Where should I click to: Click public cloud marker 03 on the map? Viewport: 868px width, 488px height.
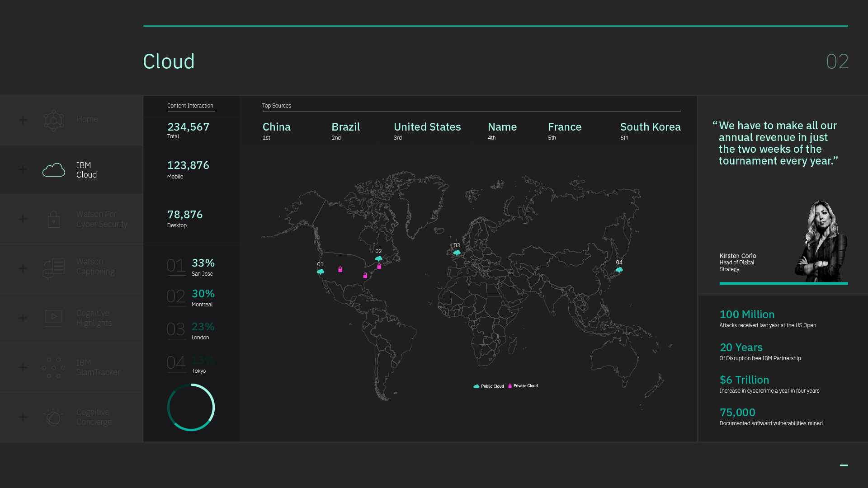point(457,253)
